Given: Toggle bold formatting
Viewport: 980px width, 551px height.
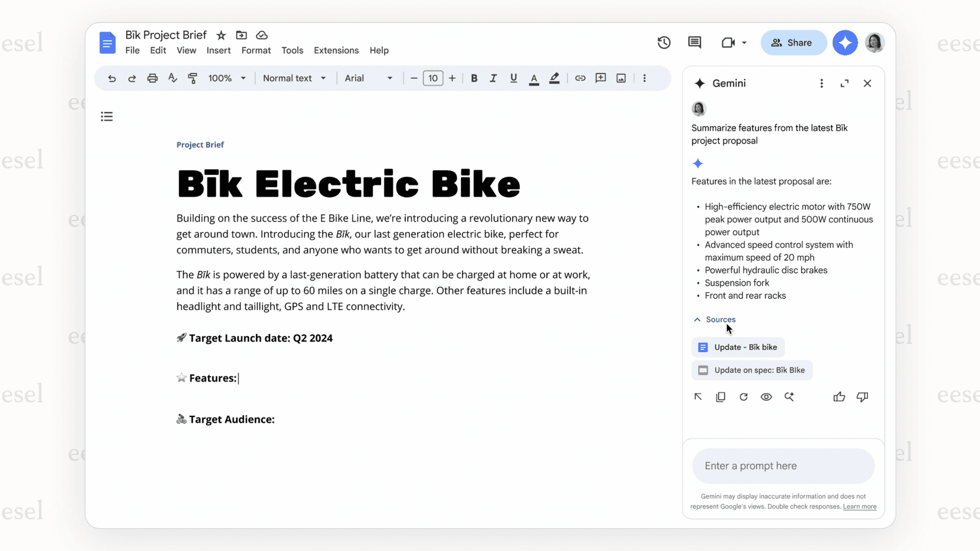Looking at the screenshot, I should 474,78.
